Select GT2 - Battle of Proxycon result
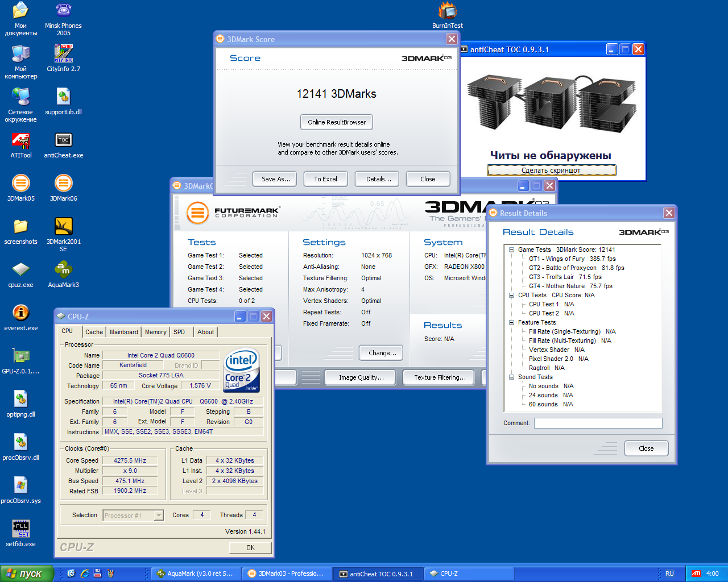This screenshot has height=582, width=728. (576, 268)
